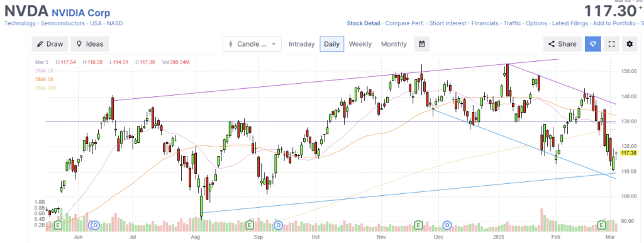Image resolution: width=644 pixels, height=243 pixels.
Task: Click the Semiconductors industry link
Action: coord(62,23)
